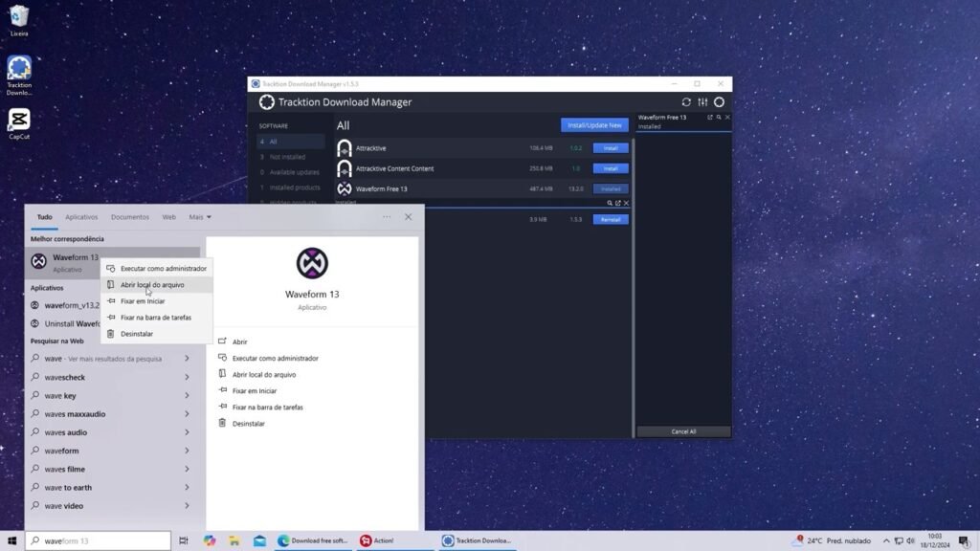Close the Windows search panel

coord(408,217)
